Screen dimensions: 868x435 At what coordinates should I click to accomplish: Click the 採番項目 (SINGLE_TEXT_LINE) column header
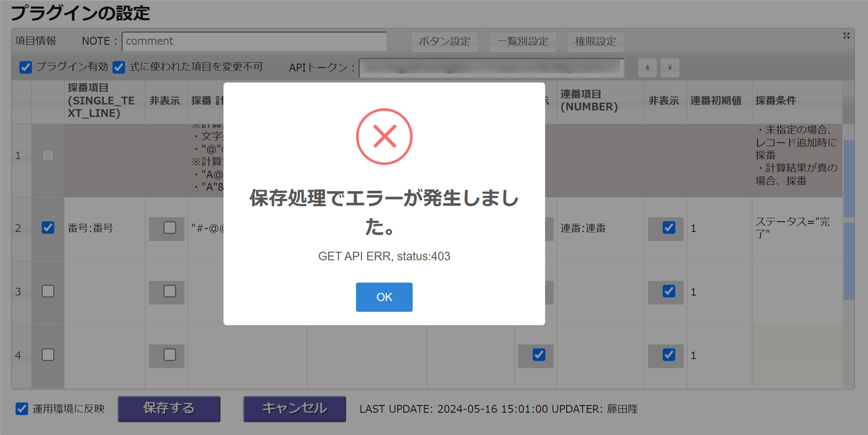pos(105,101)
